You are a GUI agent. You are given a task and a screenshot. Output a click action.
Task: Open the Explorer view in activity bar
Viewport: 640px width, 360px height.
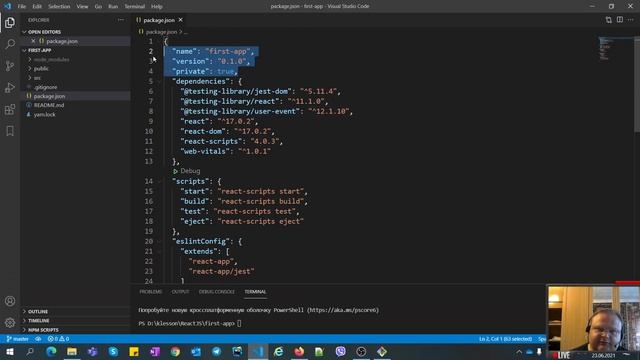pyautogui.click(x=10, y=22)
